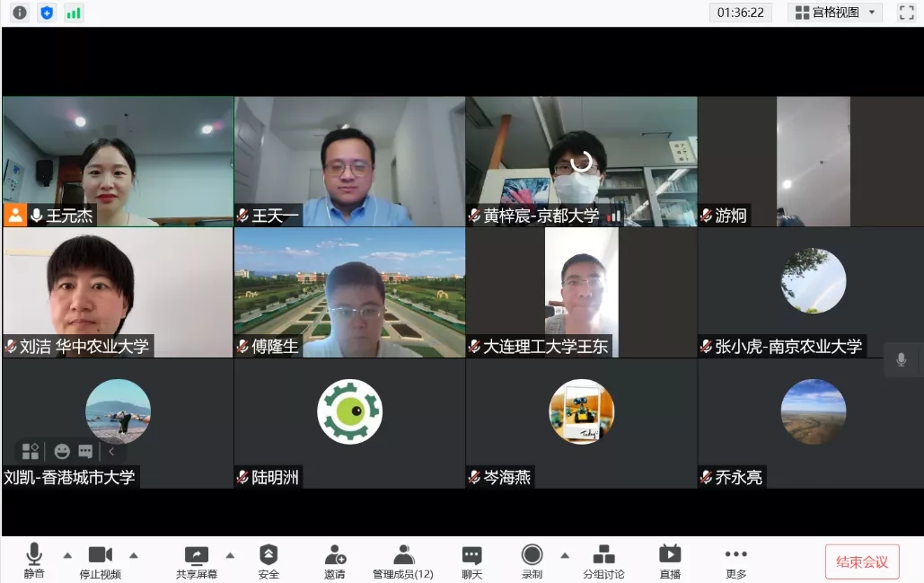
Task: Click the 结束会议 end meeting button
Action: tap(862, 561)
